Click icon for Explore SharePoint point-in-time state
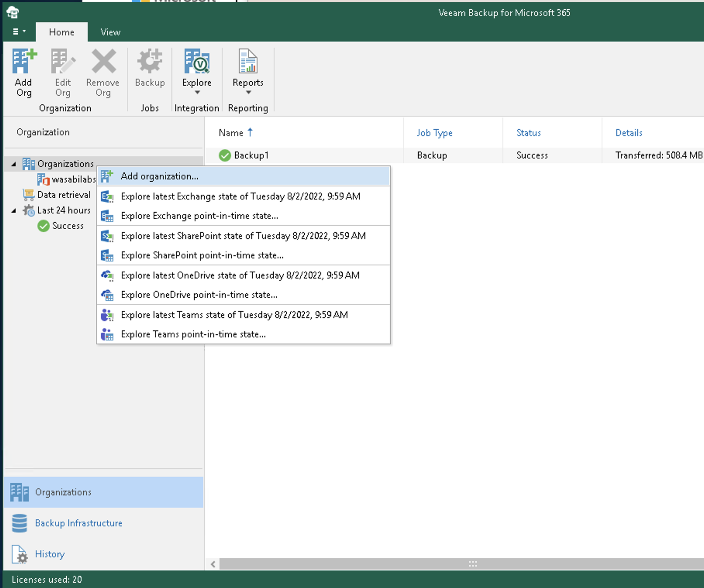704x588 pixels. coord(107,255)
